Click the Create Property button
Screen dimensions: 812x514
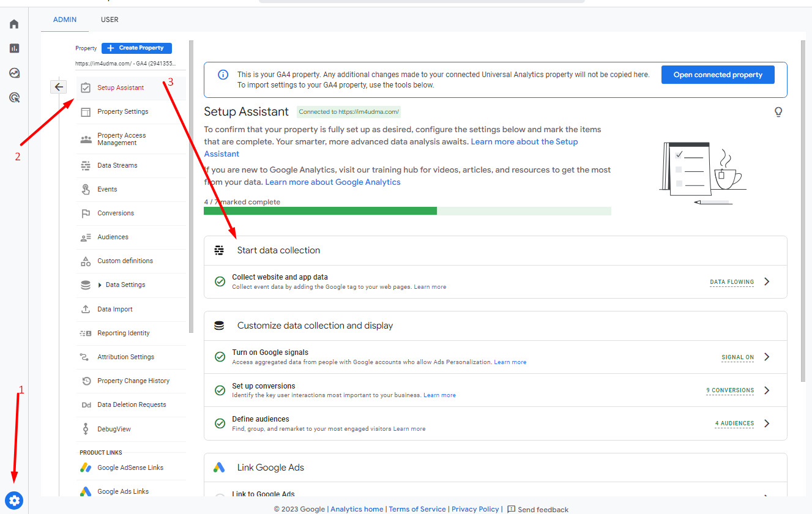136,48
